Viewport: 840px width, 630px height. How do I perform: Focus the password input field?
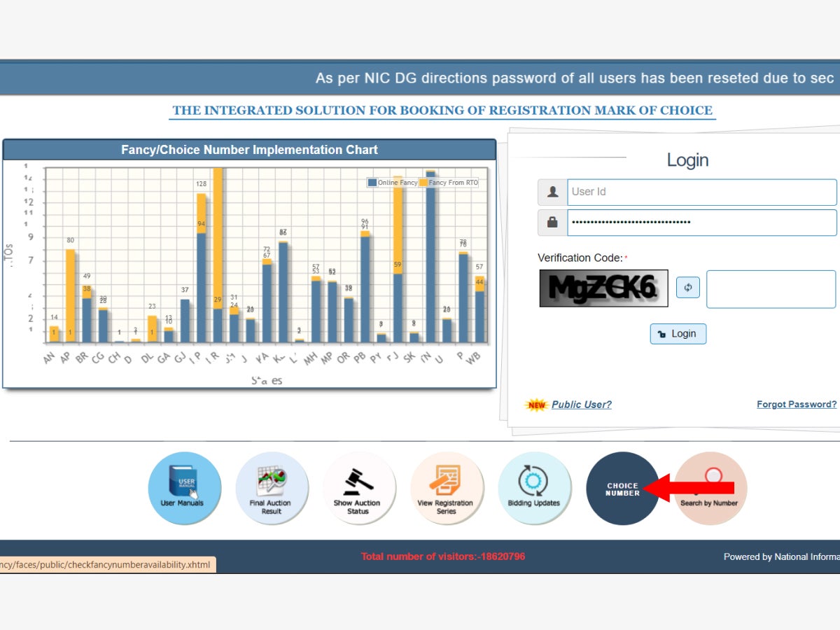[701, 223]
